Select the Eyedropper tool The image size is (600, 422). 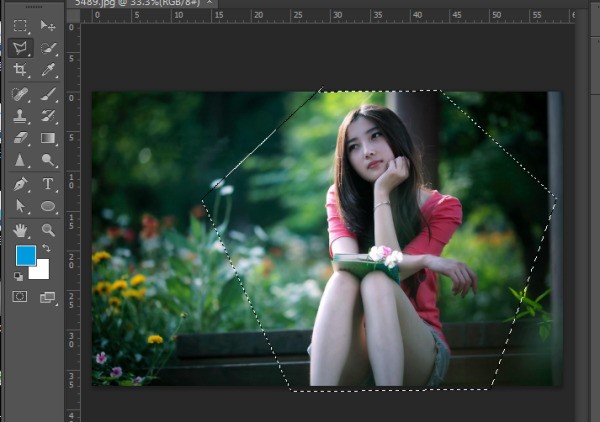48,70
